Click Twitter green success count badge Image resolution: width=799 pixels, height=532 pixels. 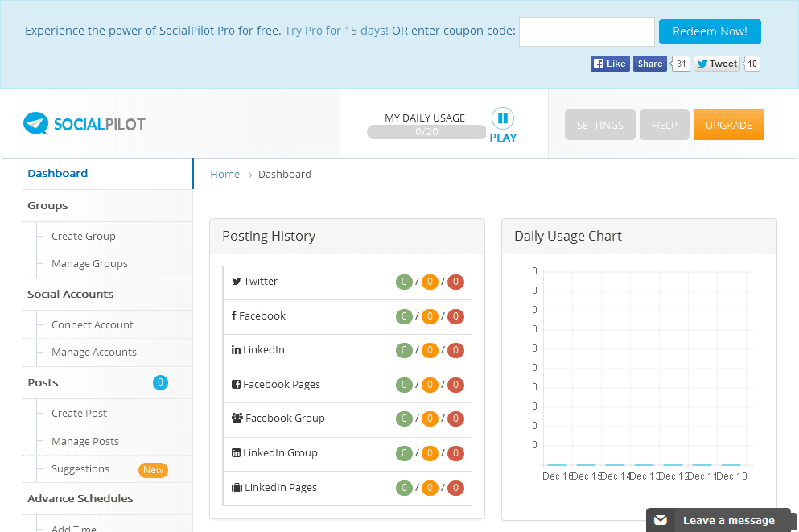(404, 282)
